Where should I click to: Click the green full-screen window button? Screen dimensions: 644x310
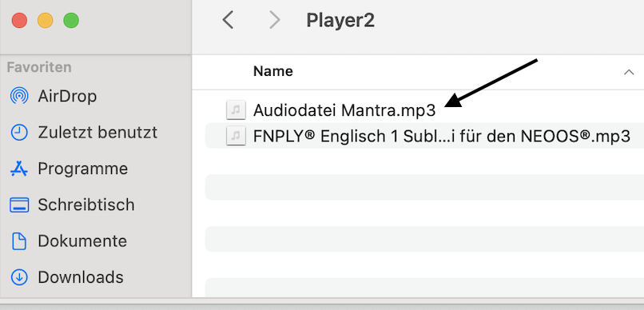pyautogui.click(x=71, y=20)
